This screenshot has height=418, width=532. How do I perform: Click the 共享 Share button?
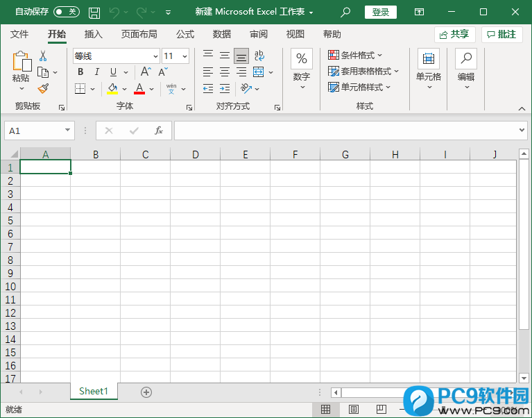tap(454, 35)
